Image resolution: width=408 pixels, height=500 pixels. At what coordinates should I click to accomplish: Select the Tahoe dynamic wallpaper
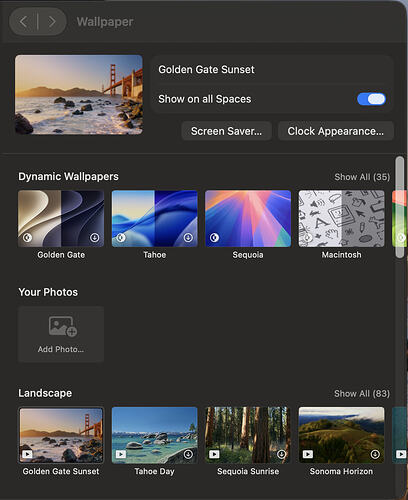coord(155,219)
